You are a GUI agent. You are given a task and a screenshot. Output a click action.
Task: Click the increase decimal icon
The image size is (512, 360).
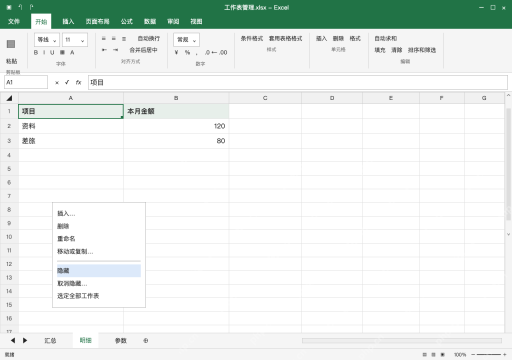tap(210, 52)
